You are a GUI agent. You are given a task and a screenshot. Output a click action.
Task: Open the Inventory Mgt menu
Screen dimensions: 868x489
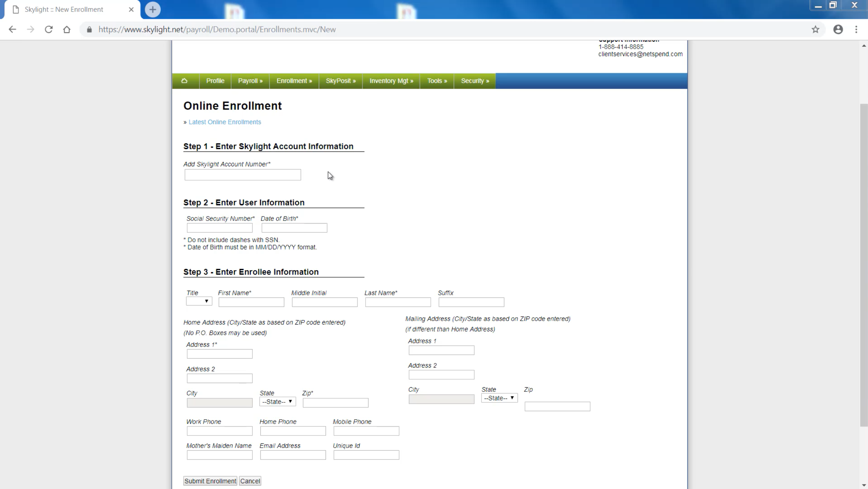click(x=391, y=81)
